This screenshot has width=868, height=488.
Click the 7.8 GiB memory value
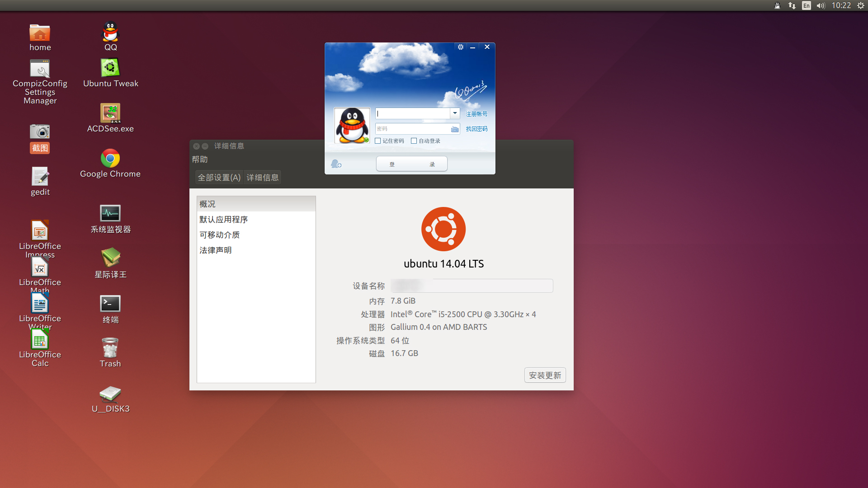point(403,301)
